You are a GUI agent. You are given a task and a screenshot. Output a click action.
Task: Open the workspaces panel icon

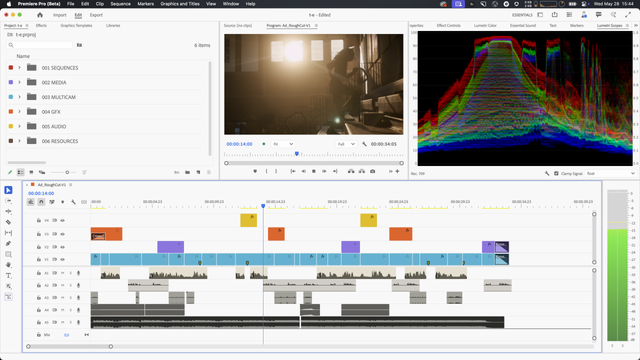[x=540, y=15]
